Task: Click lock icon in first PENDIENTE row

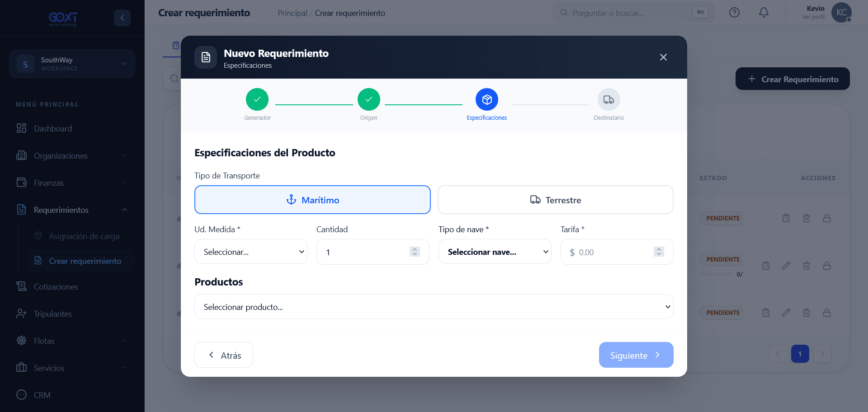Action: 827,218
